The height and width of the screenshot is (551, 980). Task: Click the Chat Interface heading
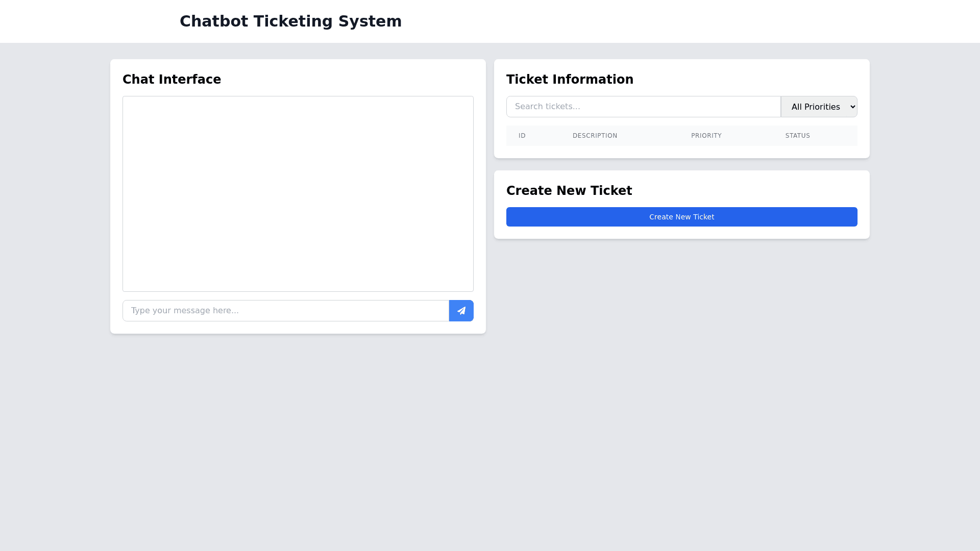coord(171,80)
